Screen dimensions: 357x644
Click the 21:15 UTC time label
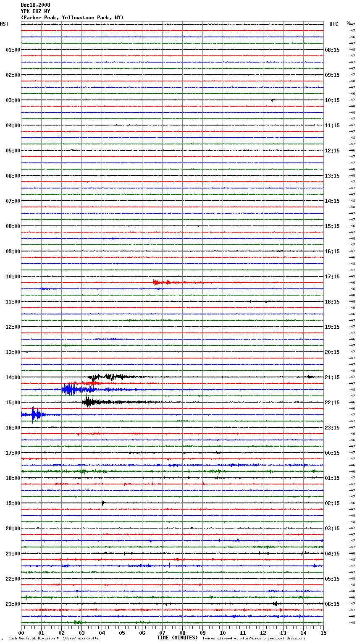[332, 377]
